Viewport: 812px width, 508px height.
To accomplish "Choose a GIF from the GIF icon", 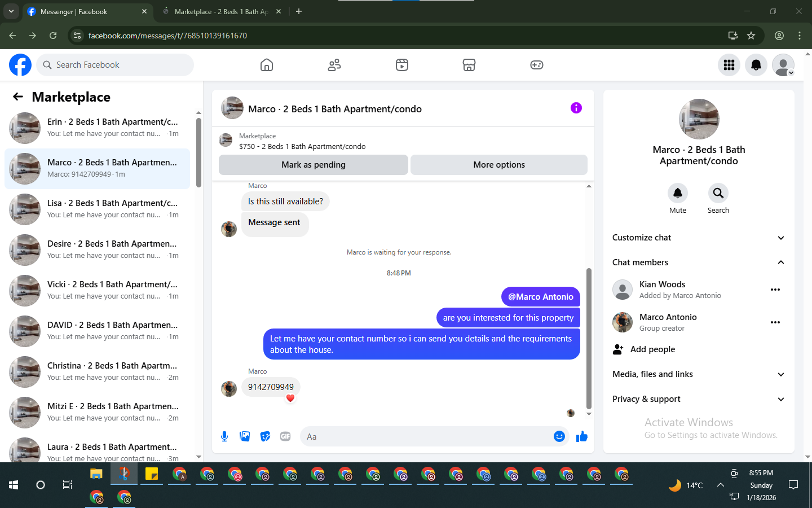I will pyautogui.click(x=285, y=436).
